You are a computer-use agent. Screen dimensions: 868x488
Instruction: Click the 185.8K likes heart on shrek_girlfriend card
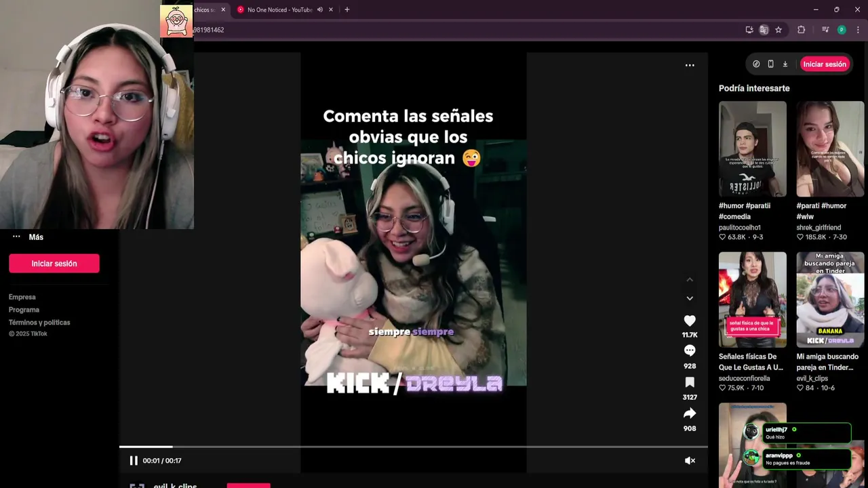(x=800, y=237)
